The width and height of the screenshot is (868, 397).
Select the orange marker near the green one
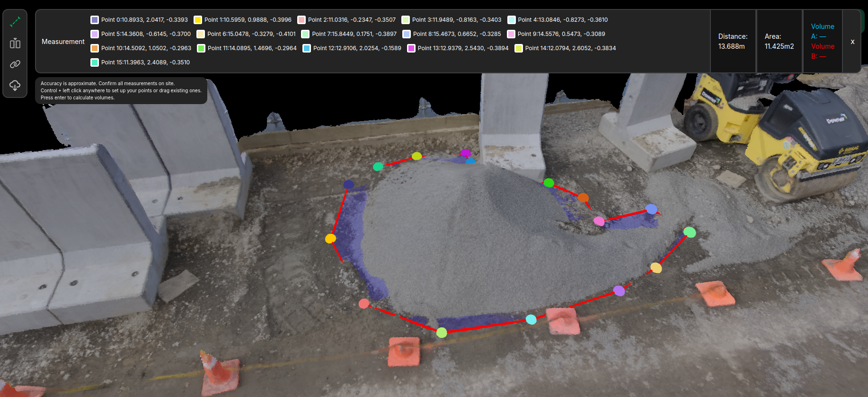(x=583, y=197)
